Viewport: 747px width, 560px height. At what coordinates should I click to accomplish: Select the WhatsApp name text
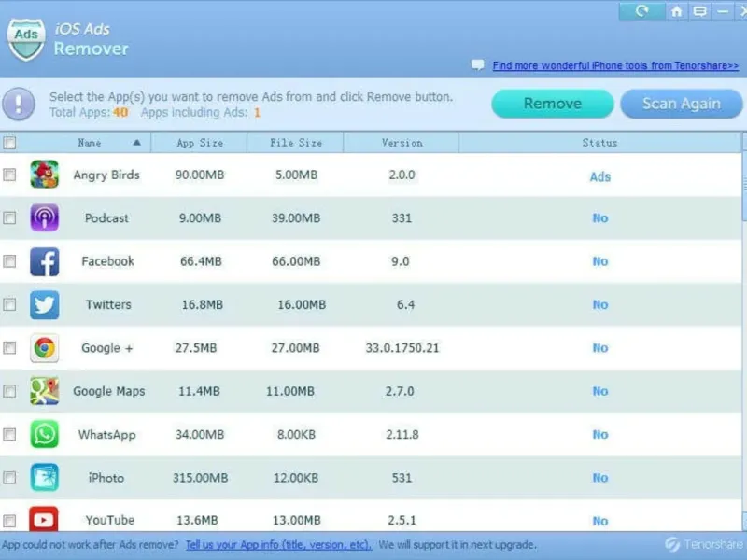[106, 435]
